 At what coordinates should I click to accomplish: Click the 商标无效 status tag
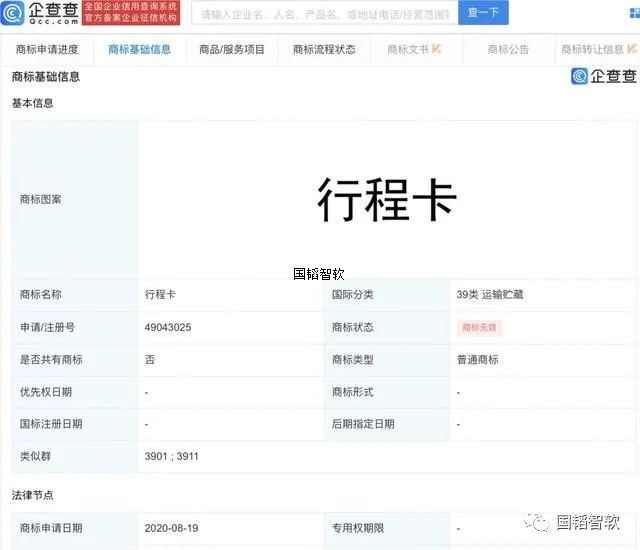pyautogui.click(x=479, y=327)
